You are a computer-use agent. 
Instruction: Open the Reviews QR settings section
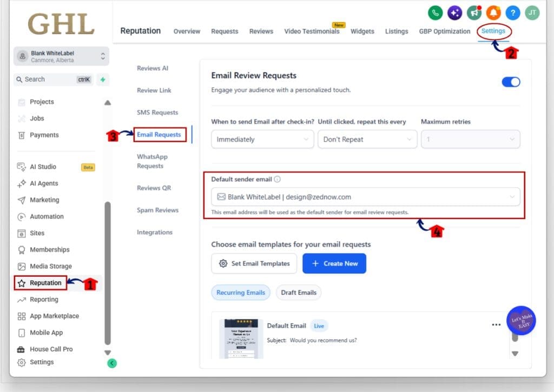154,188
